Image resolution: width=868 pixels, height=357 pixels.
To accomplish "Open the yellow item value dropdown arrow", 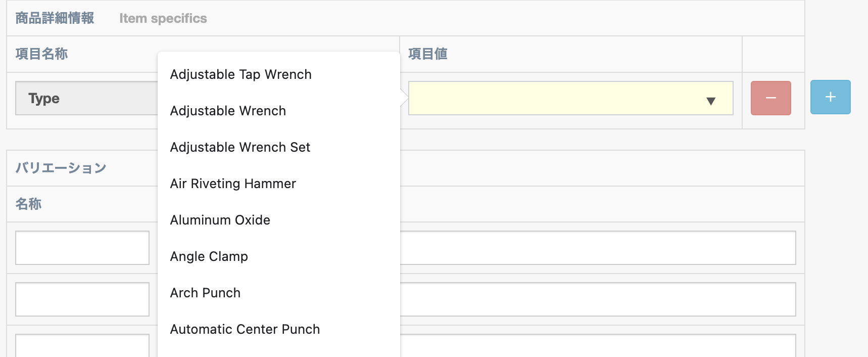I will click(710, 101).
